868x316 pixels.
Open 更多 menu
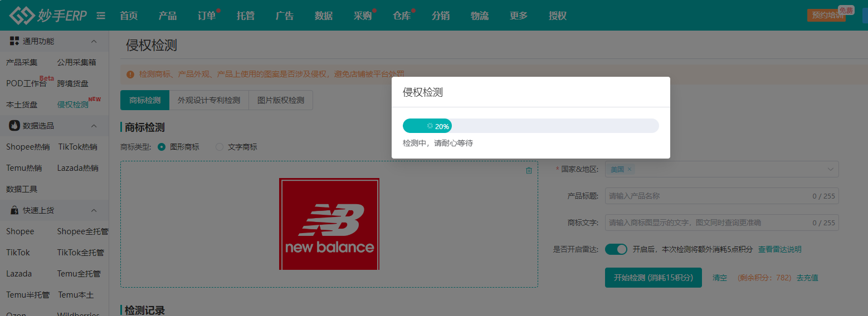(519, 16)
